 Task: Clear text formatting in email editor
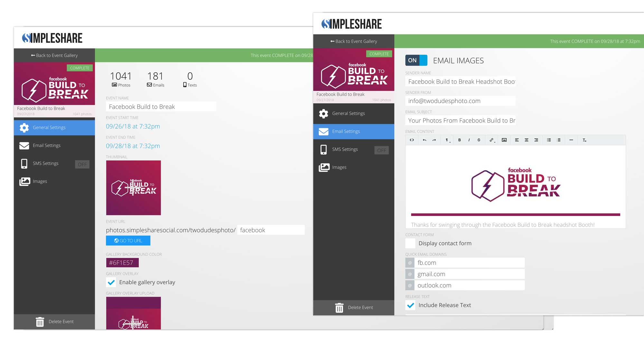(584, 140)
